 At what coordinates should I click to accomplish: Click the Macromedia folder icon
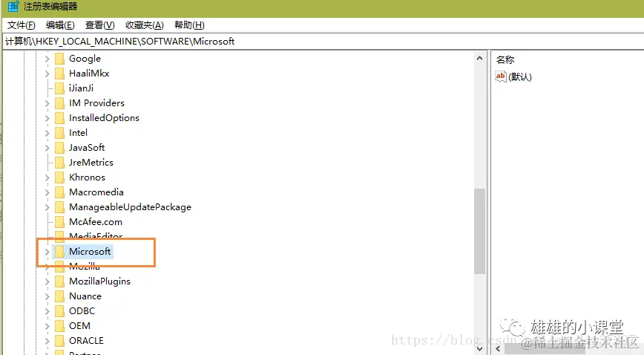pyautogui.click(x=59, y=192)
